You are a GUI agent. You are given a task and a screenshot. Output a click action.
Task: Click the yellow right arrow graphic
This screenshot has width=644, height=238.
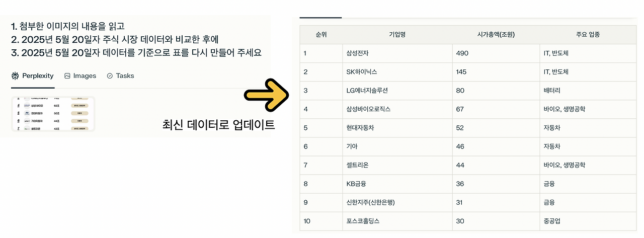[266, 95]
